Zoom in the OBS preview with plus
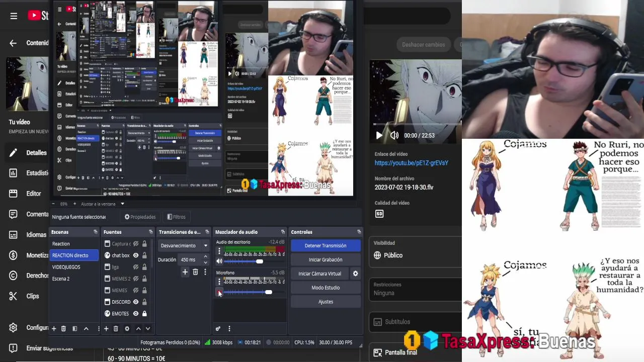 click(74, 204)
